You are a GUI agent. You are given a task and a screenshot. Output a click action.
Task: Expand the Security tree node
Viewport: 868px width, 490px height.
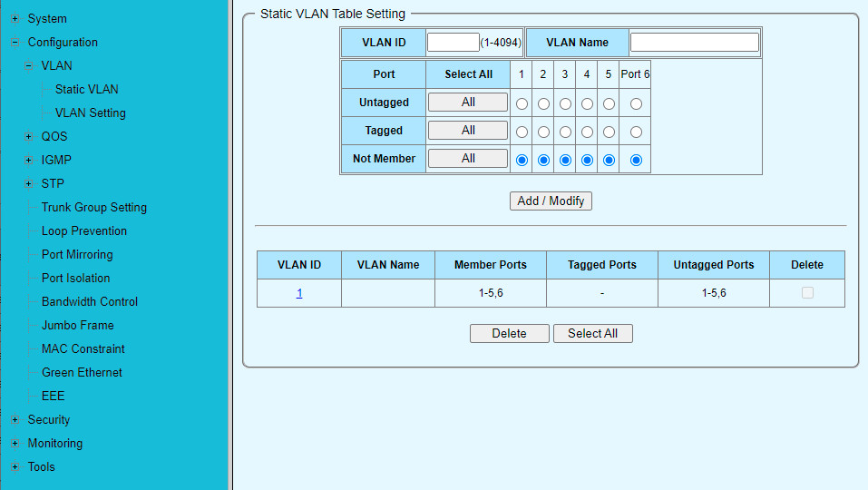(x=15, y=420)
